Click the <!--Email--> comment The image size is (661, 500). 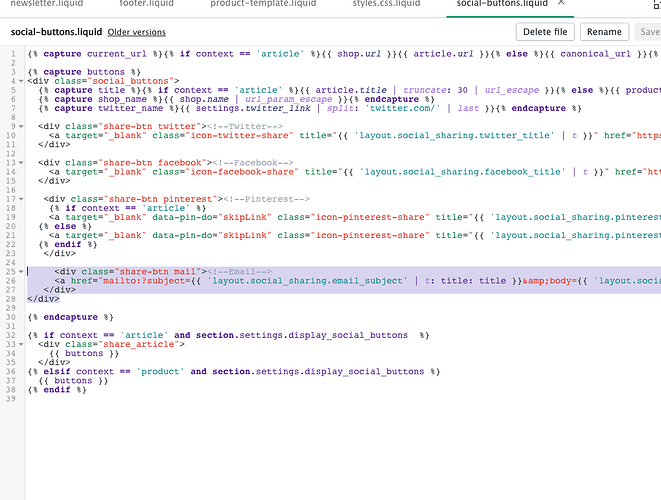pyautogui.click(x=239, y=272)
